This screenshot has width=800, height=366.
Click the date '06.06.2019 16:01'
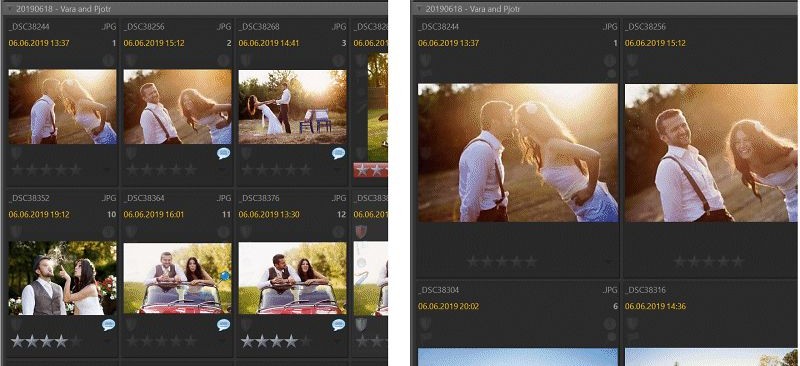[154, 215]
